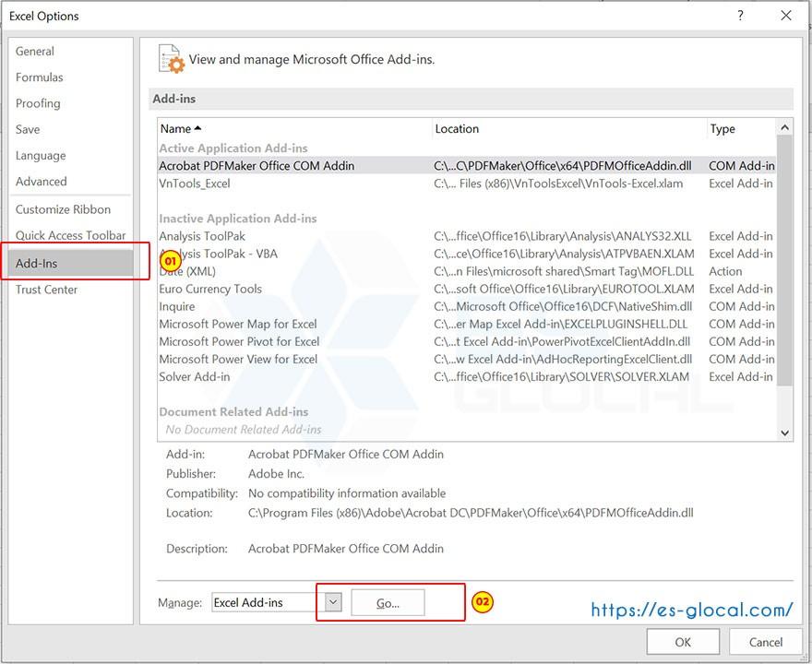812x664 pixels.
Task: Select Quick Access Toolbar category
Action: click(x=70, y=235)
